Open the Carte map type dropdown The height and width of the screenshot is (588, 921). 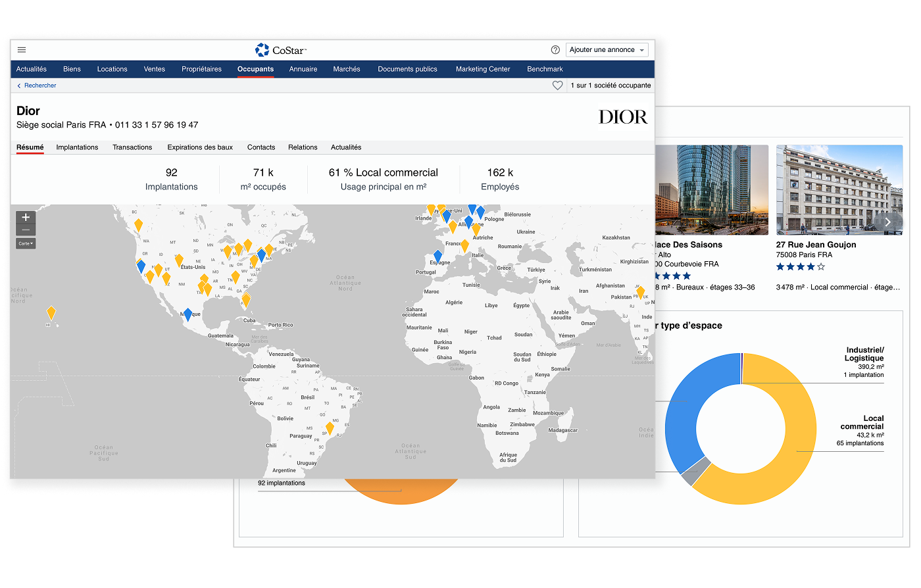pyautogui.click(x=26, y=243)
